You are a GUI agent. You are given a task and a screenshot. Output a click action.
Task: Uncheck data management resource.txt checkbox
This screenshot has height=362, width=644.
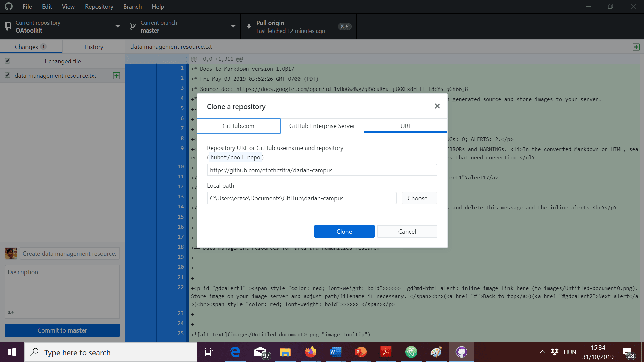coord(7,76)
